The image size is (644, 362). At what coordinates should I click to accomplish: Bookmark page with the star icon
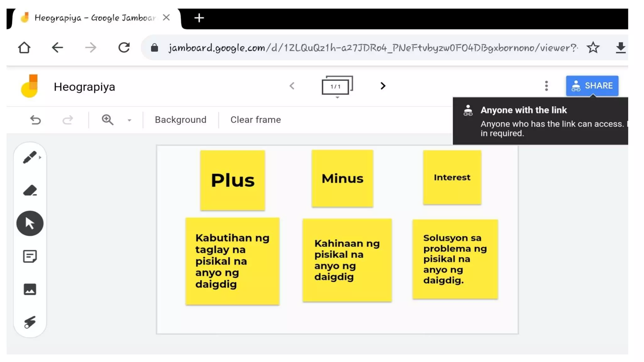click(593, 48)
